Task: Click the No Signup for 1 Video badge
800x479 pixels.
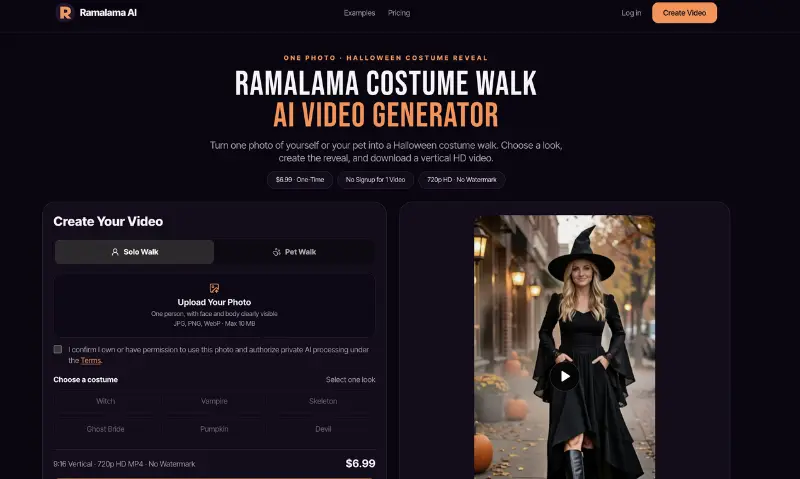Action: coord(376,180)
